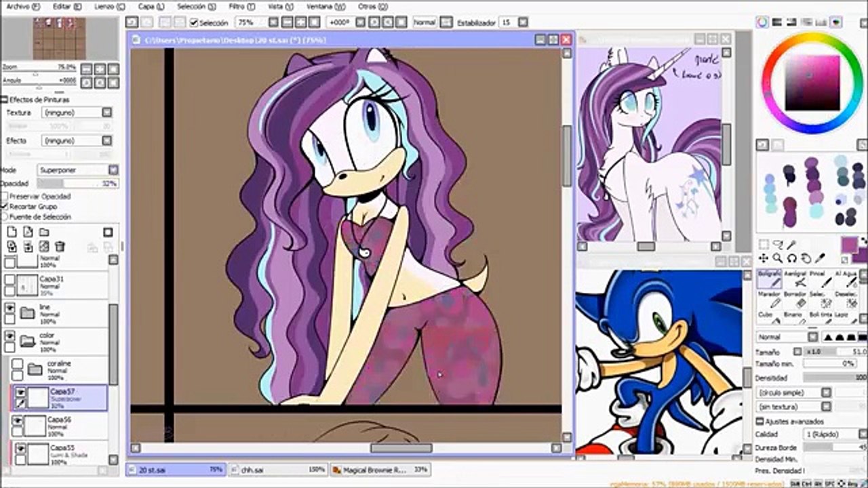Image resolution: width=868 pixels, height=488 pixels.
Task: Activate the zoom magnifier tool
Action: click(778, 258)
